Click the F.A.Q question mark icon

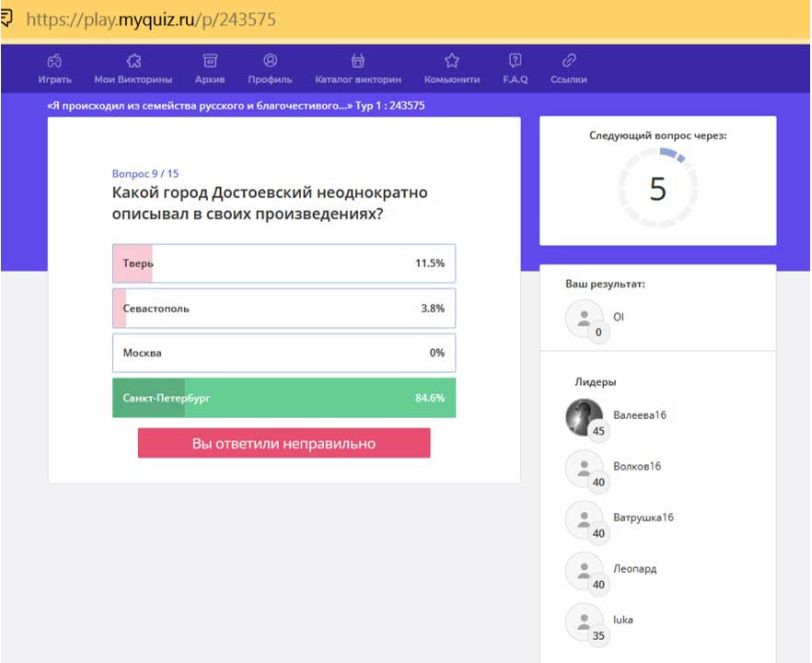pyautogui.click(x=516, y=61)
